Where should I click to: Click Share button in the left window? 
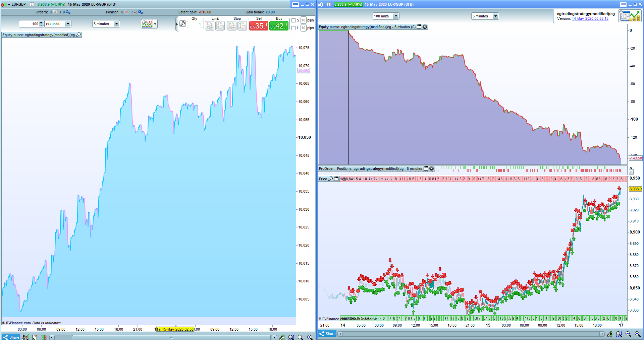click(x=11, y=337)
